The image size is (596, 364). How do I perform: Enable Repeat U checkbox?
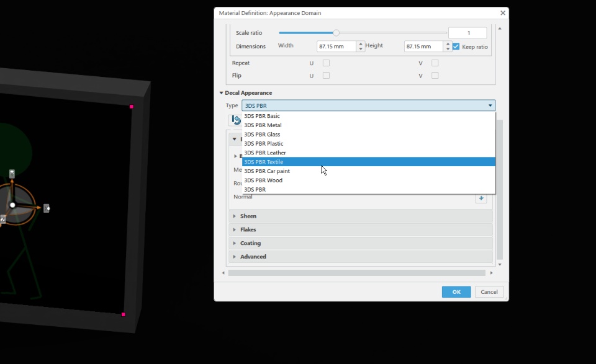coord(326,63)
